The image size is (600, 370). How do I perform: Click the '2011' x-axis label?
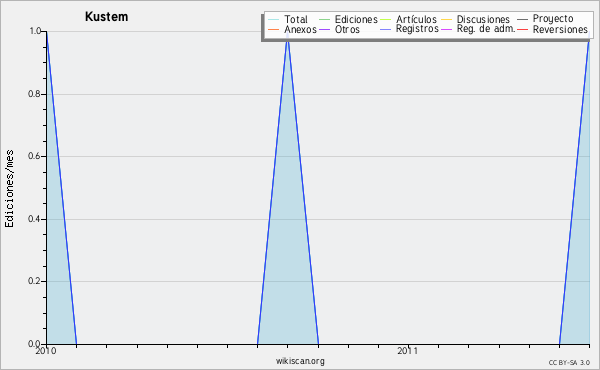pyautogui.click(x=408, y=351)
